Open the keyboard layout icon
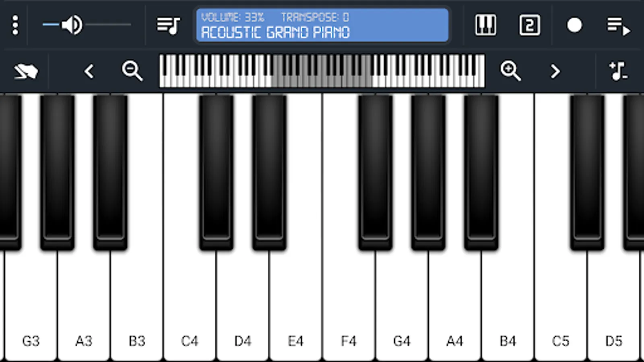The width and height of the screenshot is (644, 362). coord(485,25)
